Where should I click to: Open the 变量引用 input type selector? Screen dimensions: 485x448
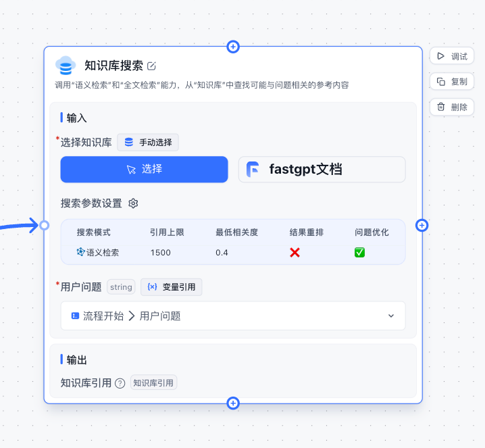pos(172,287)
